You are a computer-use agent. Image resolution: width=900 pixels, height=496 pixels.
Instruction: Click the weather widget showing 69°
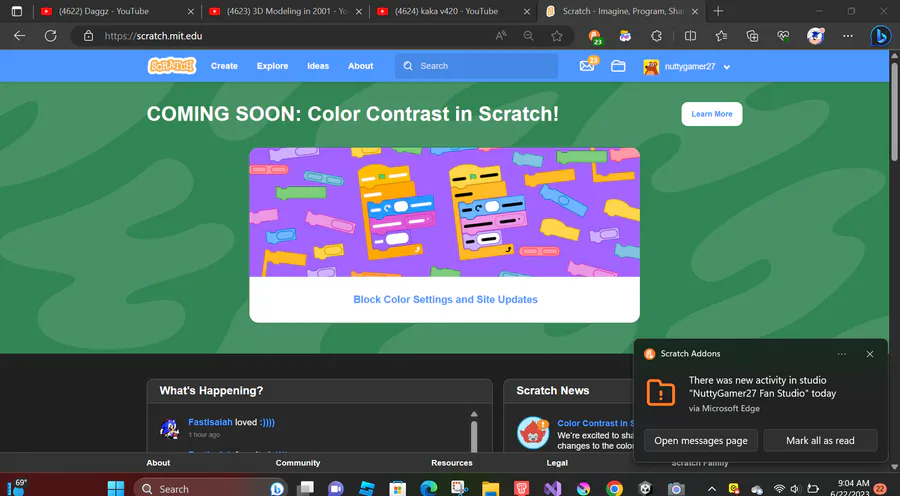(16, 487)
